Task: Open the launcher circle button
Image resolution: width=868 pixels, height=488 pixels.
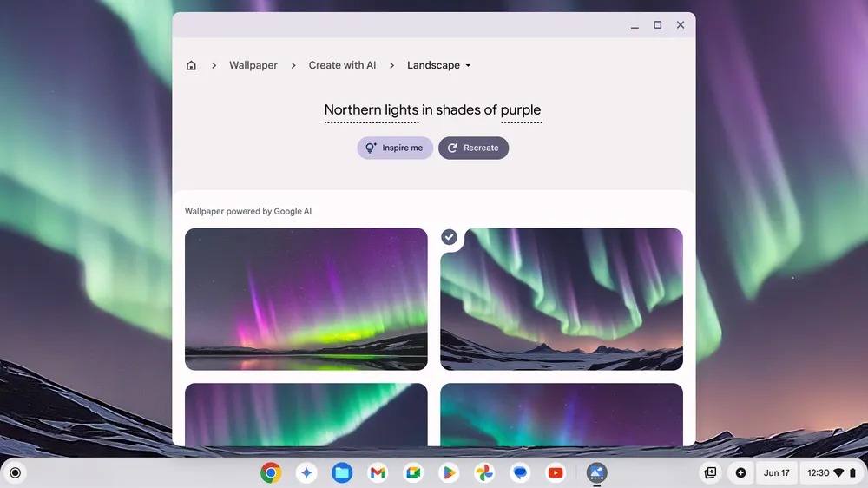Action: 15,472
